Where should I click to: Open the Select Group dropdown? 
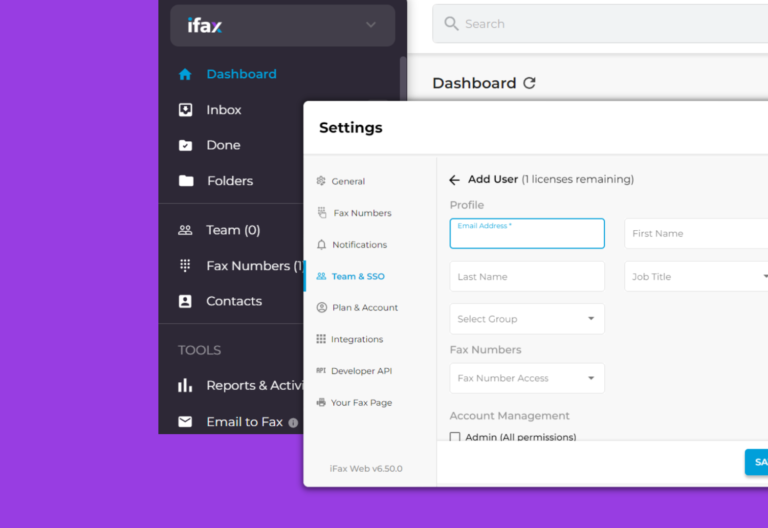[x=527, y=319]
